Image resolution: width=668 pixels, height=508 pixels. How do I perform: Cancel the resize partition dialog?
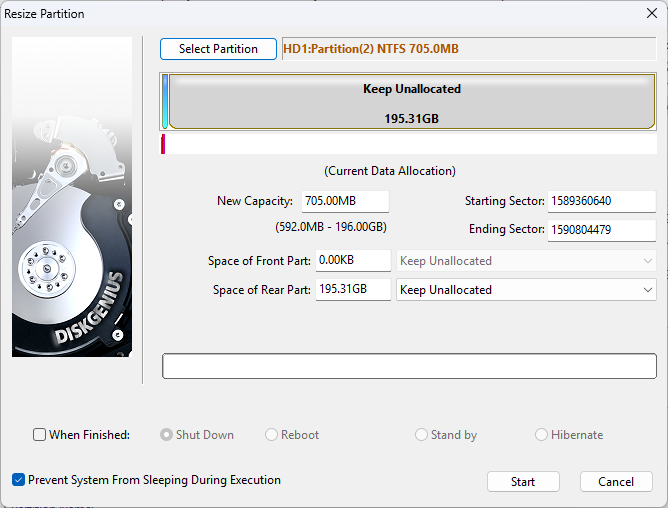point(616,482)
